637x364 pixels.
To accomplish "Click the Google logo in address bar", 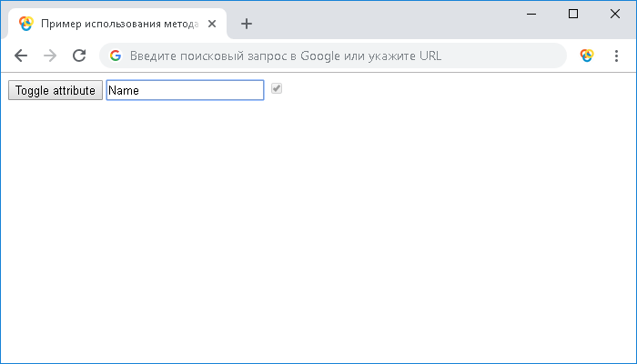I will click(x=116, y=56).
